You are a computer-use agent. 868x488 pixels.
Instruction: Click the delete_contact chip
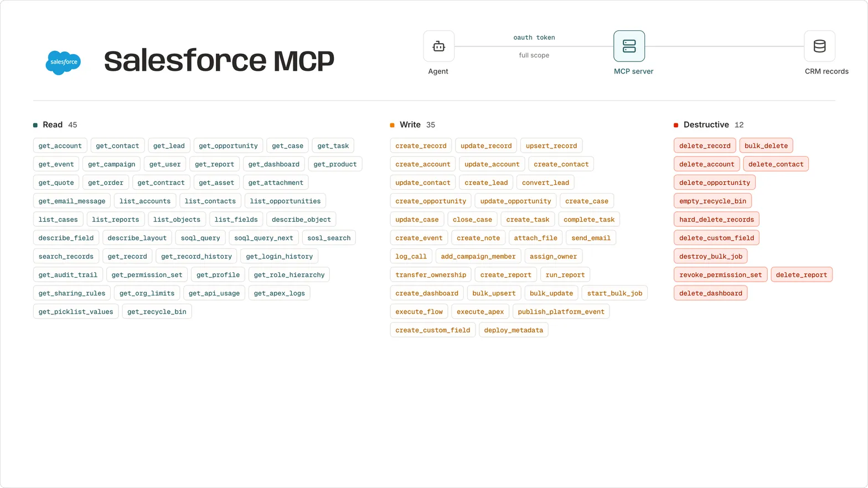[776, 164]
